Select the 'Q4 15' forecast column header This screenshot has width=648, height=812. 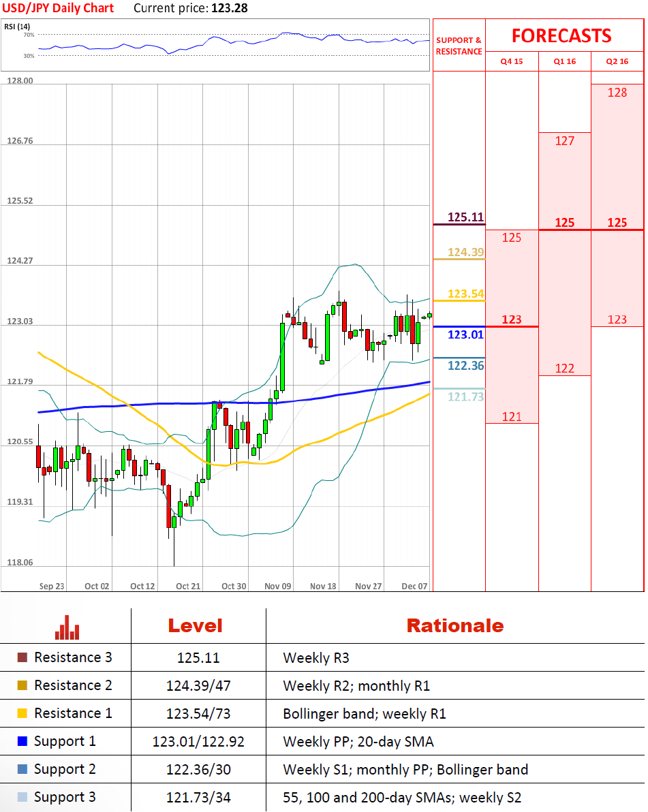coord(512,61)
